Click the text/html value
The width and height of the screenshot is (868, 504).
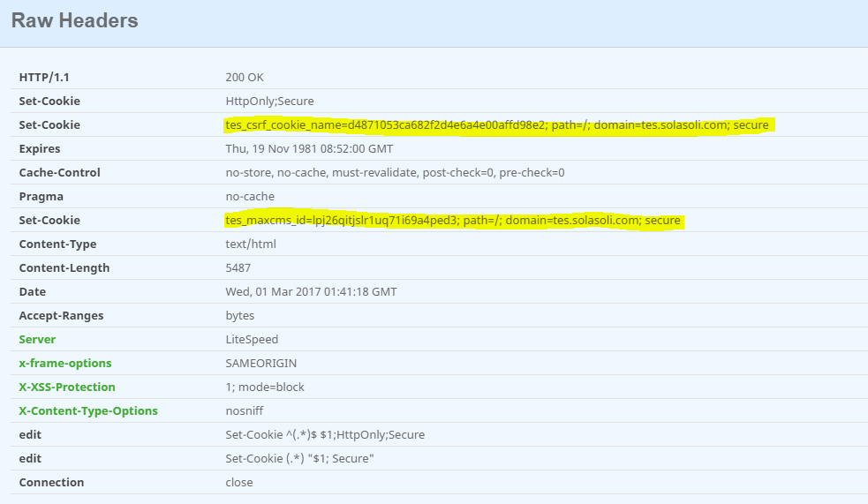point(251,244)
